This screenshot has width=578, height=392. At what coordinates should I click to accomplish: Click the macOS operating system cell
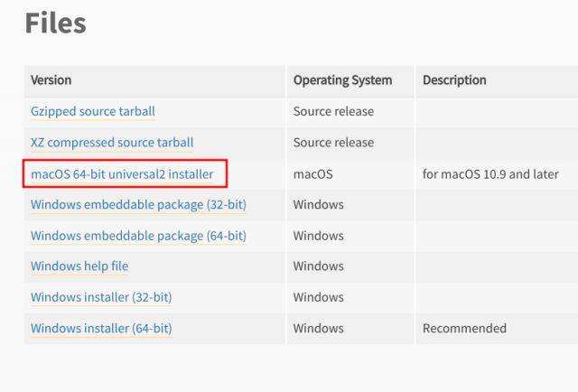312,173
